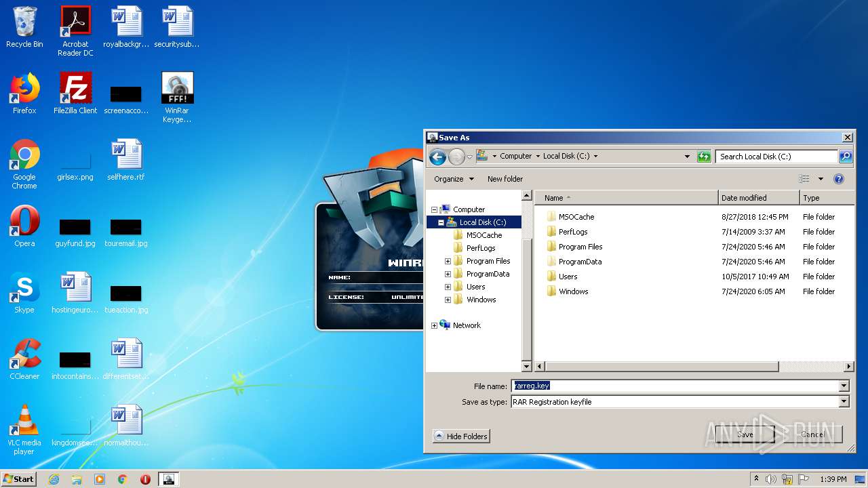The width and height of the screenshot is (868, 488).
Task: Select the VLC media player desktop icon
Action: pos(24,430)
